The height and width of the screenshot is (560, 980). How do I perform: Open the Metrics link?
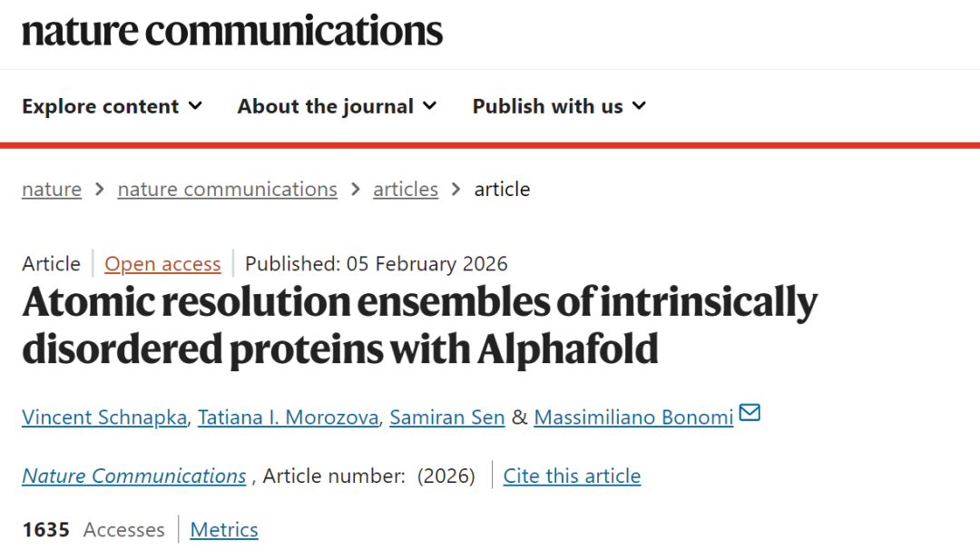pyautogui.click(x=224, y=529)
